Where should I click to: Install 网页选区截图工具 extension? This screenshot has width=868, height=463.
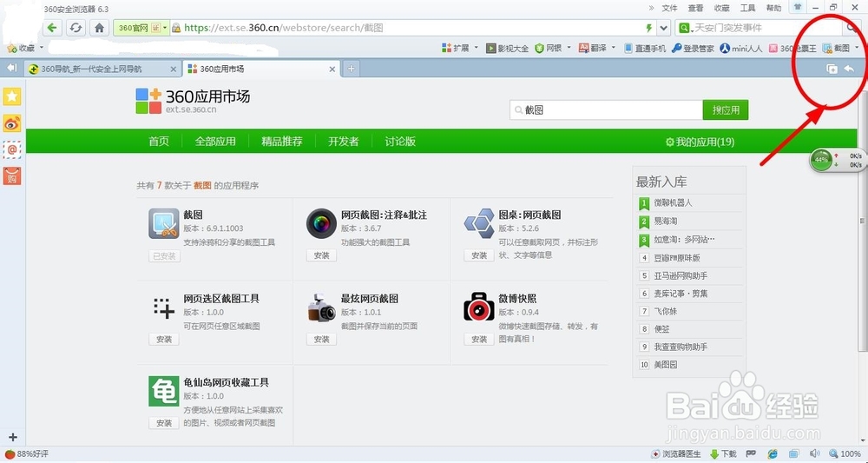164,339
